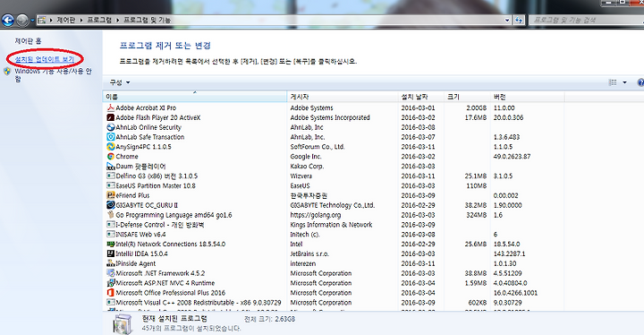Click the 제어판 breadcrumb segment
Screen dimensions: 644x335
pos(65,20)
